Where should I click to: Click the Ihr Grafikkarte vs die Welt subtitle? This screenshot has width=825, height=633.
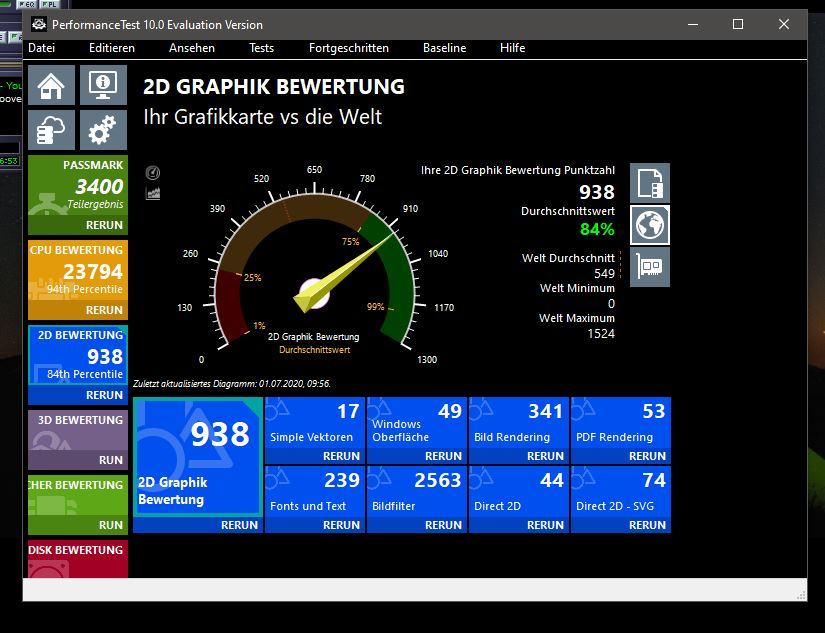pos(263,117)
